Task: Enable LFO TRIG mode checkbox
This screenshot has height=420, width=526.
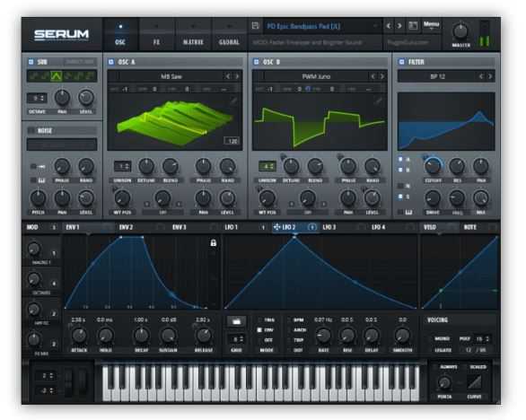Action: pyautogui.click(x=259, y=320)
